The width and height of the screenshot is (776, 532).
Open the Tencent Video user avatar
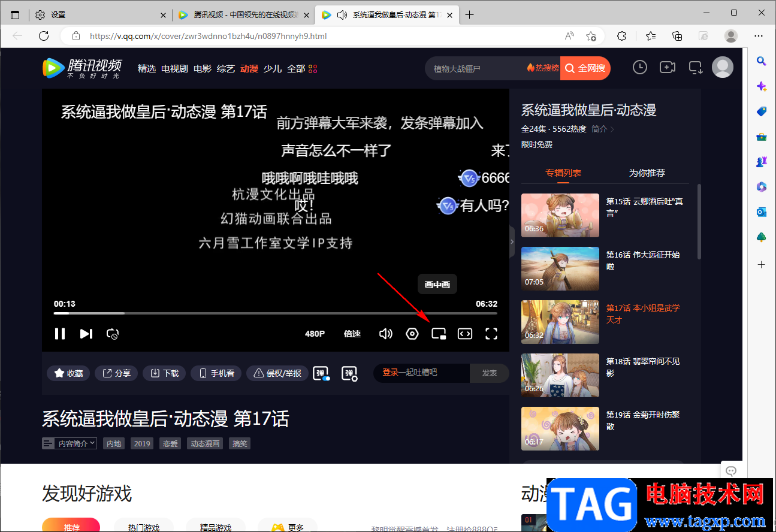click(x=723, y=67)
